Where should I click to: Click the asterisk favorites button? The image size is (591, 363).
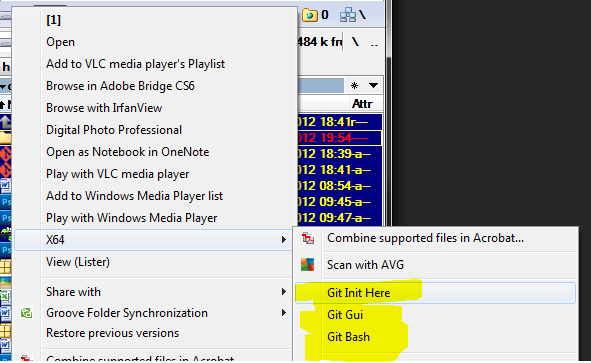[354, 86]
